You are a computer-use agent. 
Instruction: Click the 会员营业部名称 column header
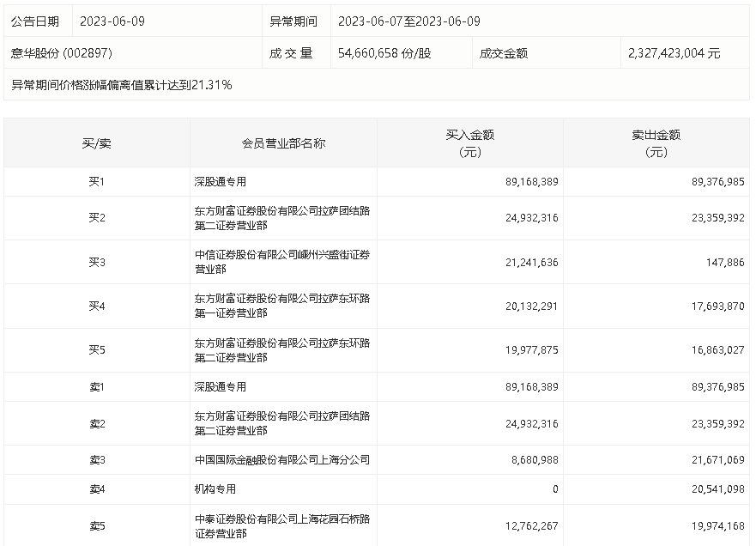tap(283, 143)
